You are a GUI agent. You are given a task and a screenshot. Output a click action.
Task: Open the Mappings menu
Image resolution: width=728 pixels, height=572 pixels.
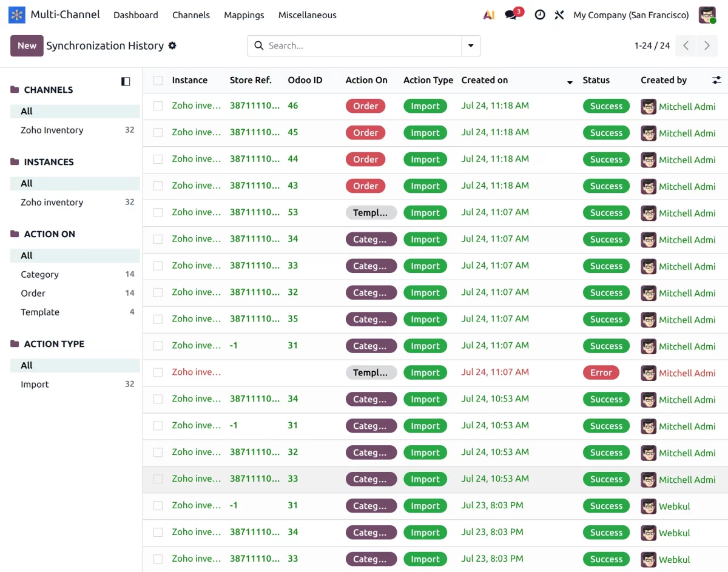click(x=244, y=15)
